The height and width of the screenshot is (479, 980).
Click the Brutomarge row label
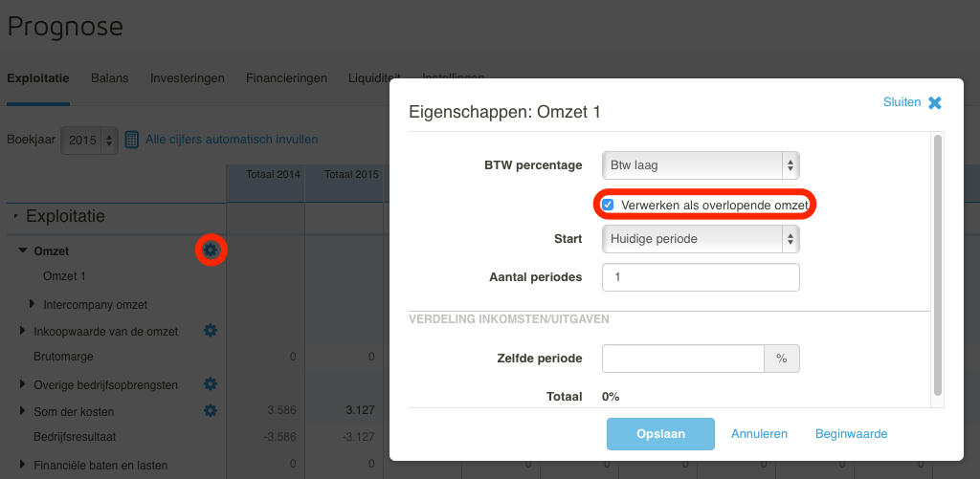[x=64, y=357]
